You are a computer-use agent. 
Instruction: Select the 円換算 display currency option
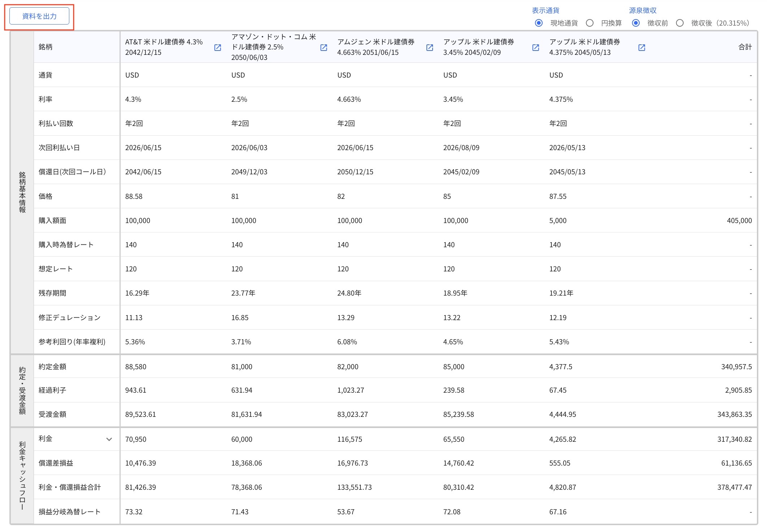[x=590, y=23]
